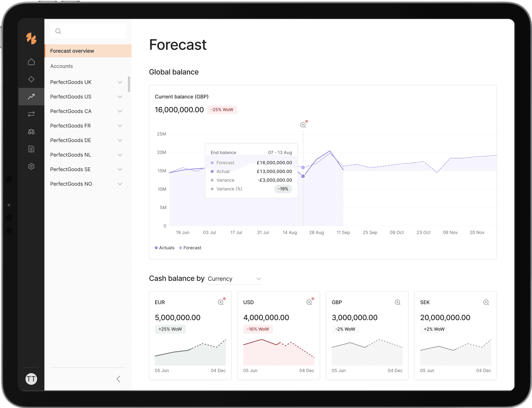Click zoom icon on SEK card

[x=486, y=302]
